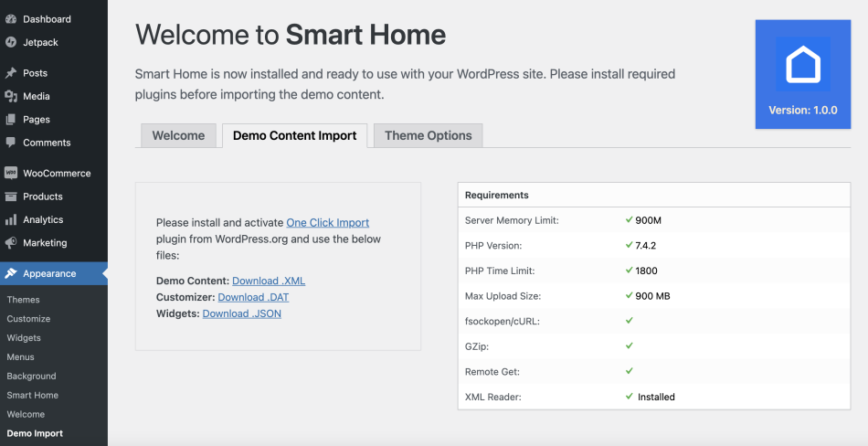This screenshot has width=868, height=446.
Task: Click the Jetpack lightning icon
Action: click(x=11, y=42)
